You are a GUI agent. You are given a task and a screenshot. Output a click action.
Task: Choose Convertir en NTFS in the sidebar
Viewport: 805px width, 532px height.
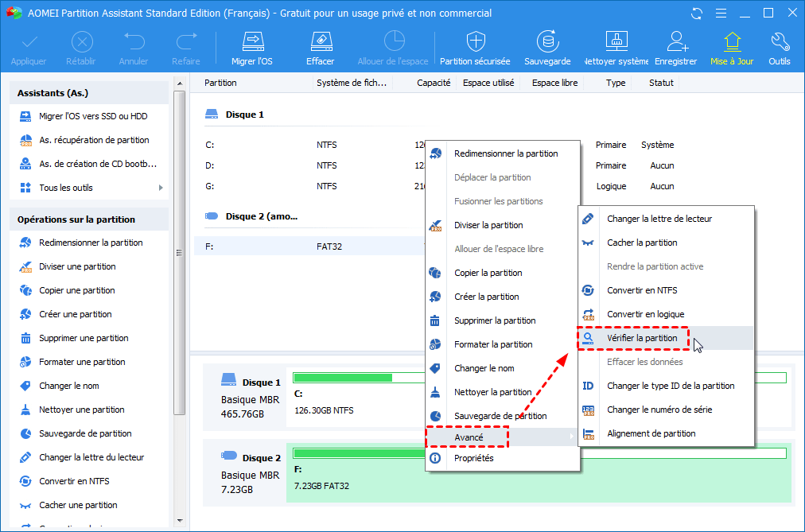click(x=89, y=481)
